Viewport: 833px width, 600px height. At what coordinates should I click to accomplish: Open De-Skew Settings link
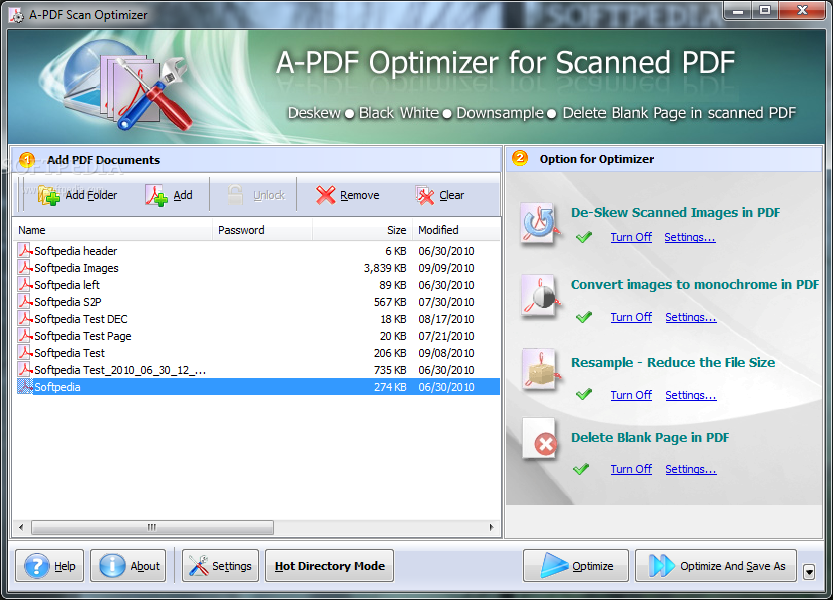pyautogui.click(x=690, y=237)
